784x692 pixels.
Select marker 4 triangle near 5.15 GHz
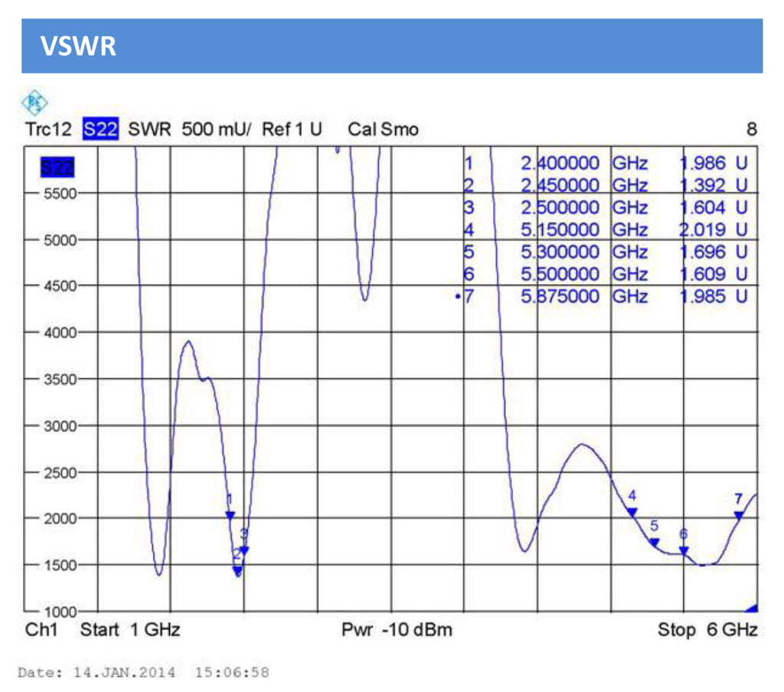tap(632, 511)
